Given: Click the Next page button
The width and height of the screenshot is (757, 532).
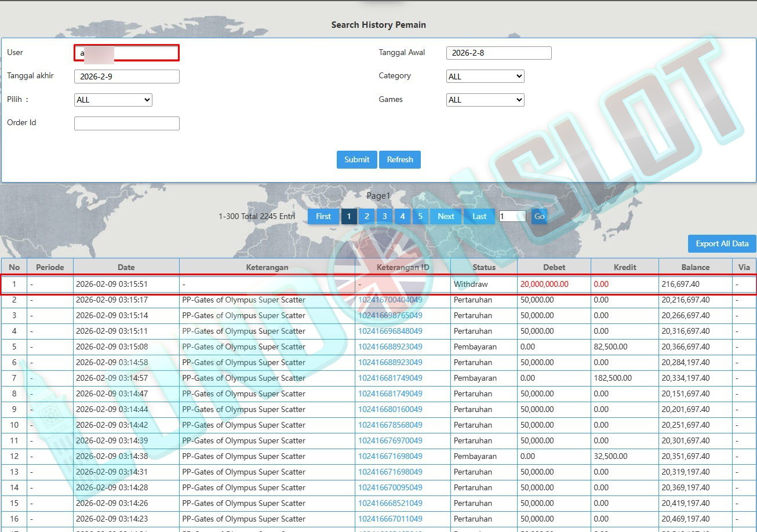Looking at the screenshot, I should 446,216.
